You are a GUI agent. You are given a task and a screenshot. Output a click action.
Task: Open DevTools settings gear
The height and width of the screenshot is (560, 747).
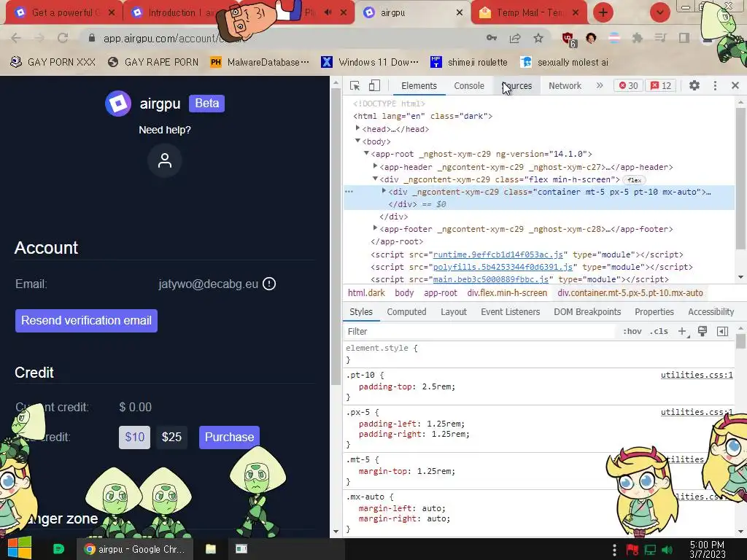[x=694, y=86]
